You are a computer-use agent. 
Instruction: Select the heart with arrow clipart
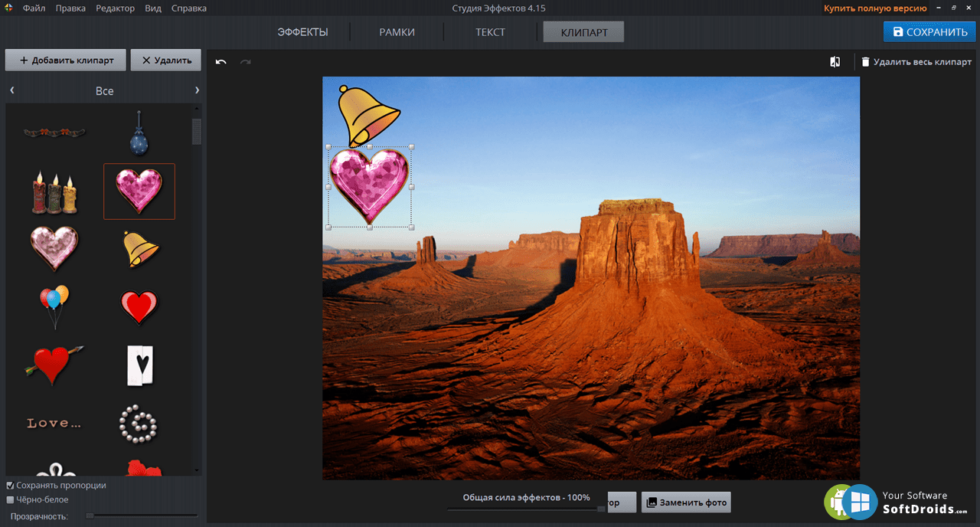point(54,364)
